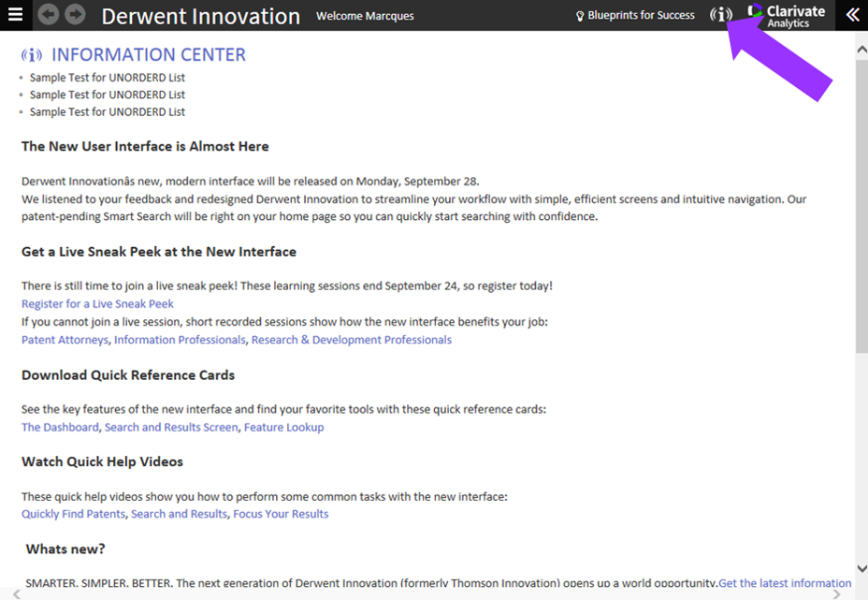The height and width of the screenshot is (600, 868).
Task: Watch the Quickly Find Patents video
Action: point(73,514)
